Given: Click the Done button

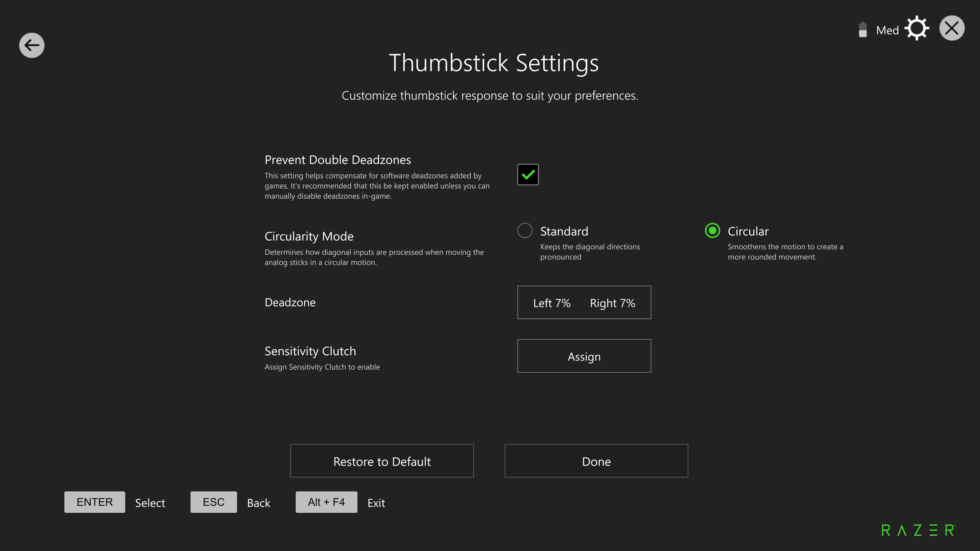Looking at the screenshot, I should (596, 461).
